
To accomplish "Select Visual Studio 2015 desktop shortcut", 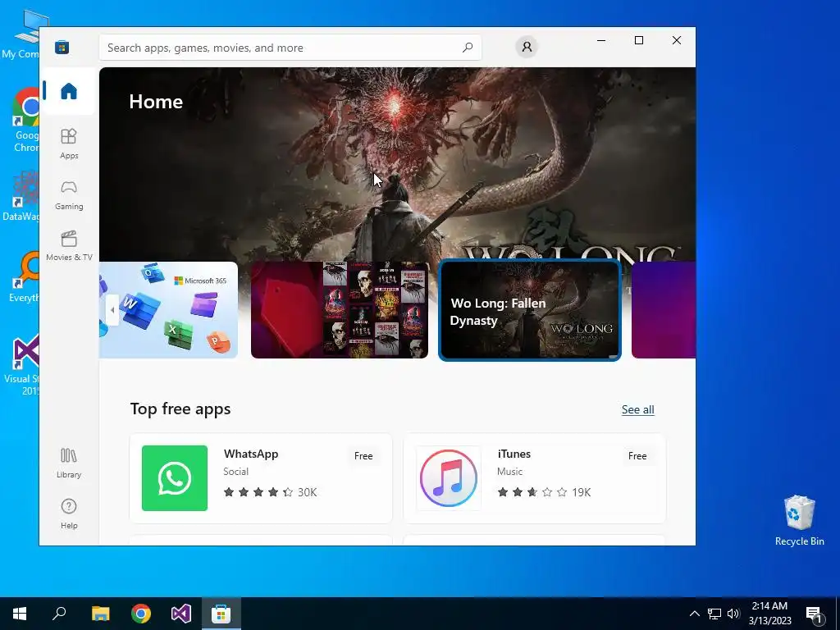I will point(21,365).
